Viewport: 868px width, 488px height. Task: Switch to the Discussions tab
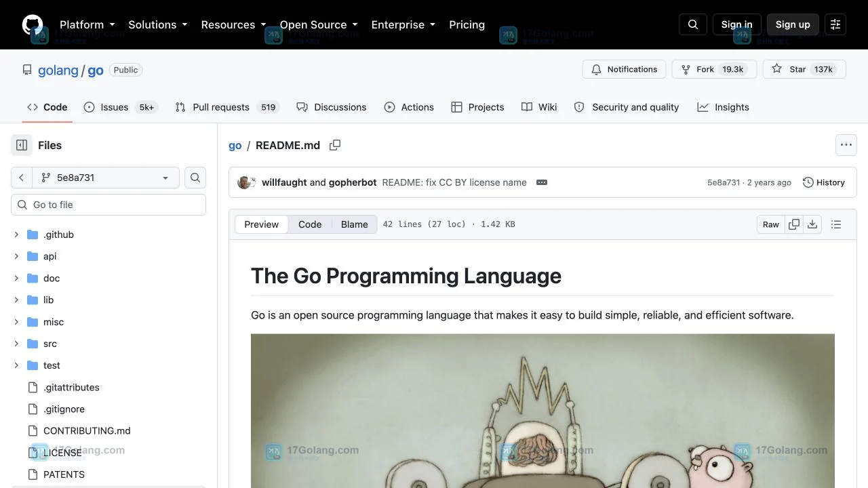coord(331,107)
